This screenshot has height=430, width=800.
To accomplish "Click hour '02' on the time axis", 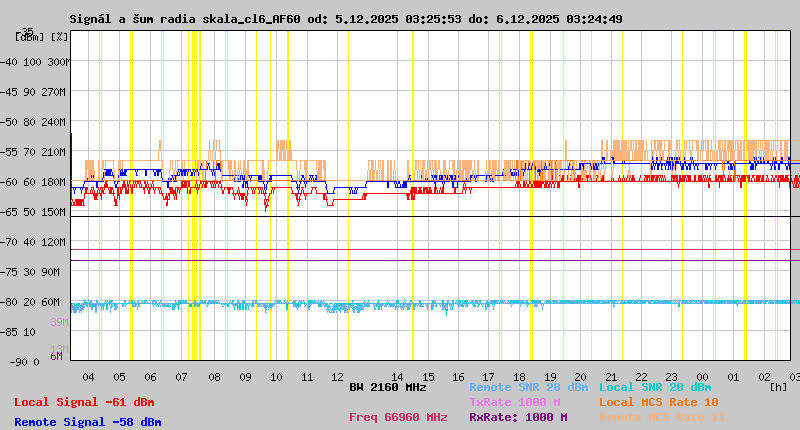I will coord(764,377).
